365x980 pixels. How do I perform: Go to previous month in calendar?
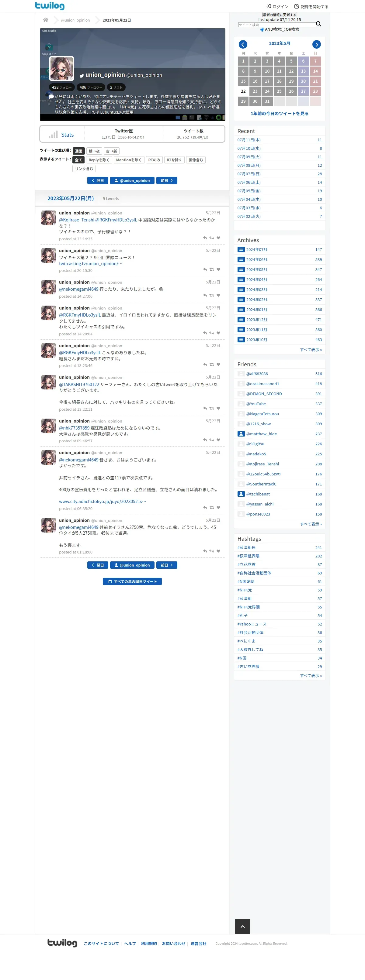[243, 44]
